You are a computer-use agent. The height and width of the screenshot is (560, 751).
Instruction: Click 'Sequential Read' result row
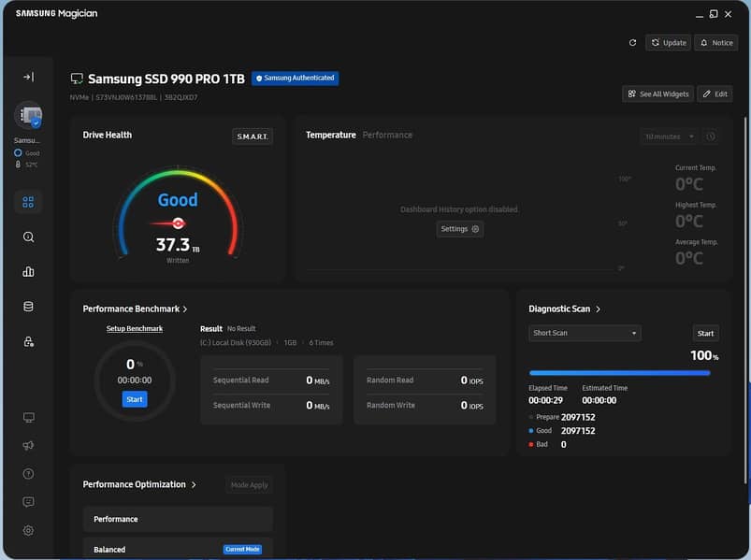coord(271,381)
